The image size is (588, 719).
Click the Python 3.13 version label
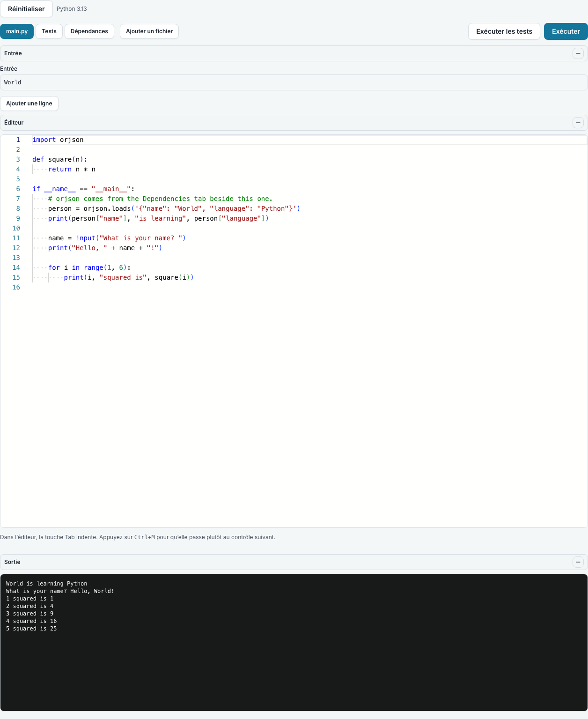pos(72,9)
